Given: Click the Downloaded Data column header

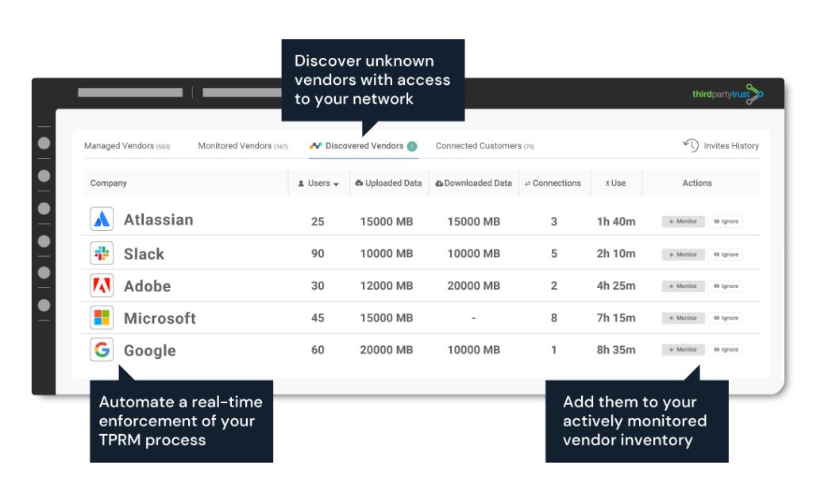Looking at the screenshot, I should point(473,183).
